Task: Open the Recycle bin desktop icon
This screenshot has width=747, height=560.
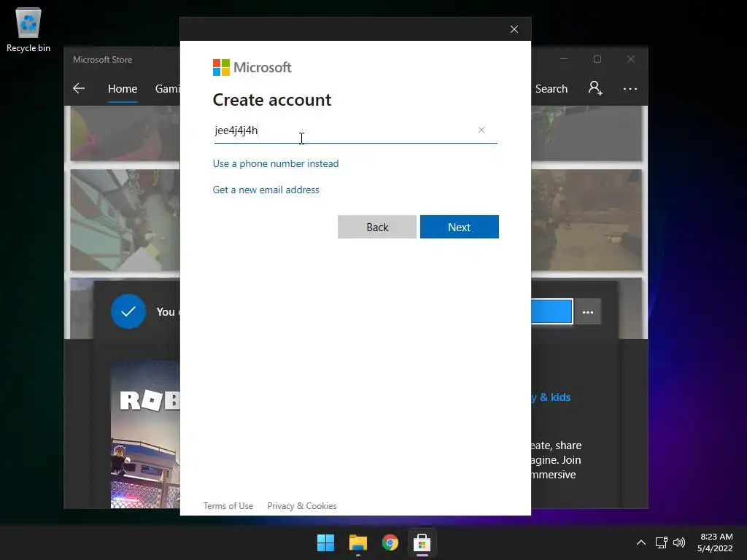Action: point(28,30)
